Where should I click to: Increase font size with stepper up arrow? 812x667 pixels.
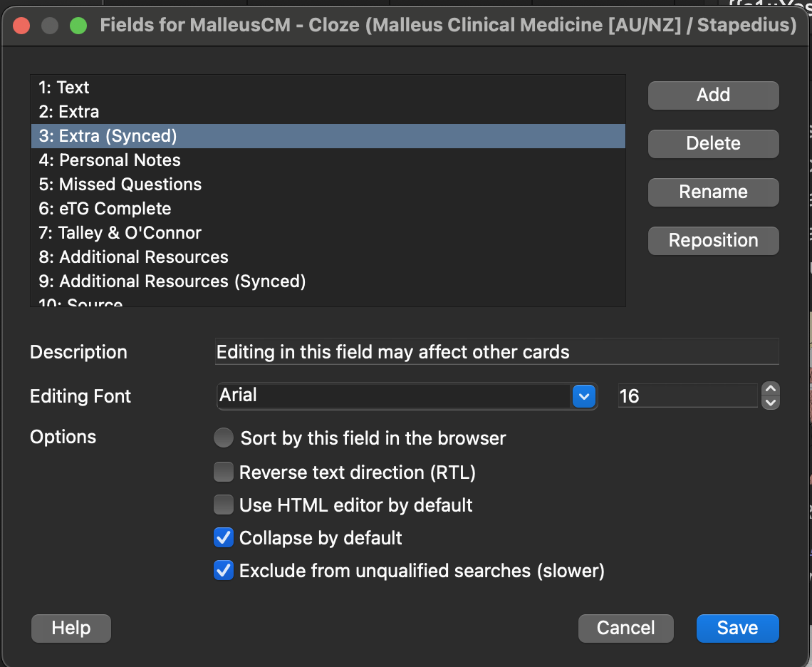pos(770,389)
